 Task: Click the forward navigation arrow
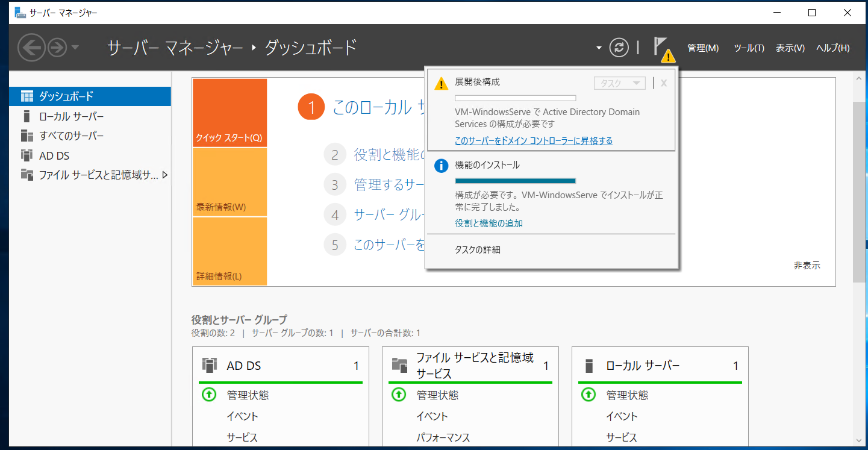(x=57, y=48)
